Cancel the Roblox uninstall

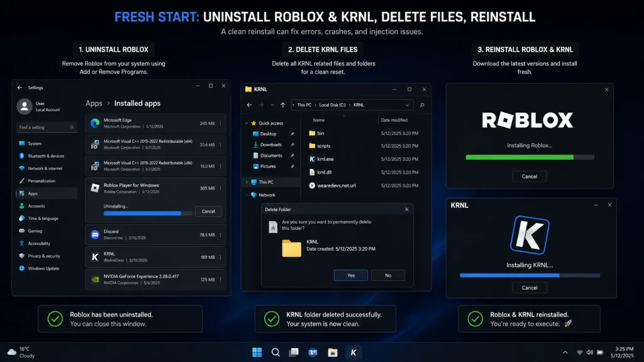[208, 211]
